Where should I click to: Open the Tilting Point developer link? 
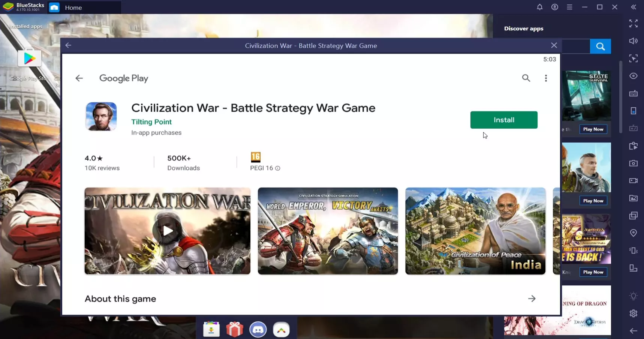151,122
